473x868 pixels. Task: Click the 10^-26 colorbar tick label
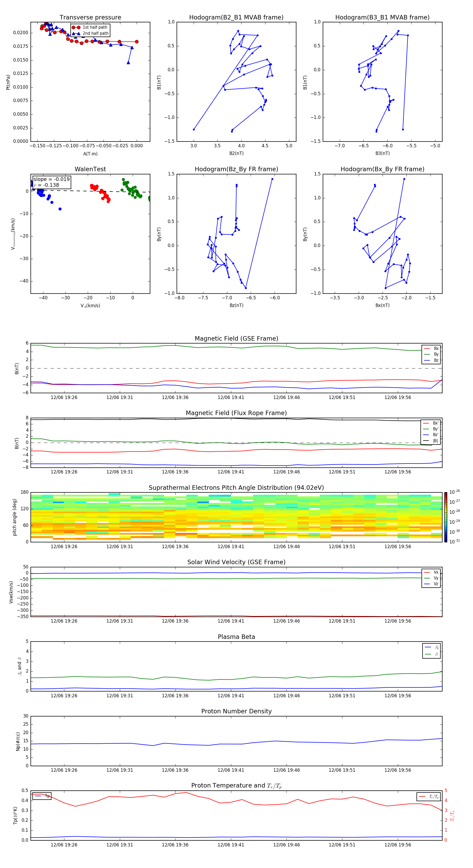[455, 492]
